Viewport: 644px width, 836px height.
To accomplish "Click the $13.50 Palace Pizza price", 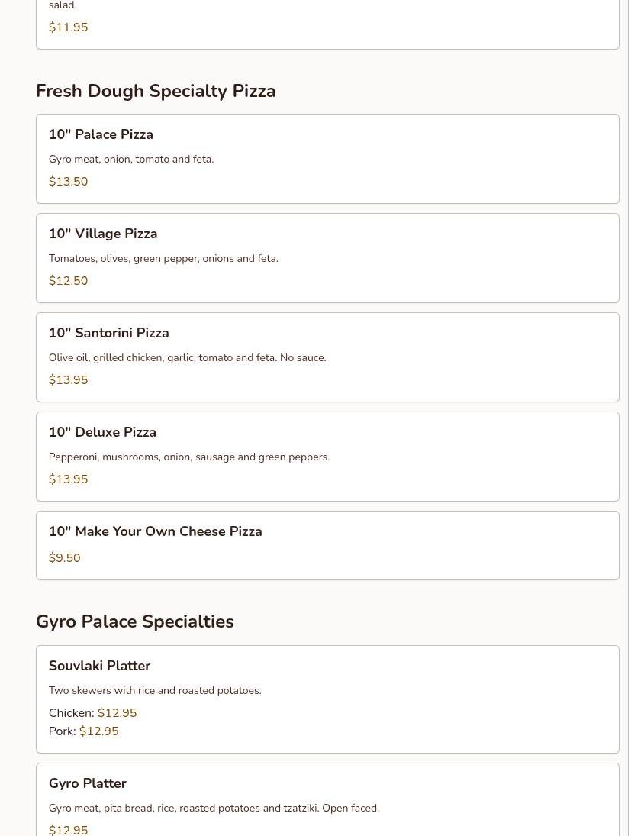I will pyautogui.click(x=68, y=182).
